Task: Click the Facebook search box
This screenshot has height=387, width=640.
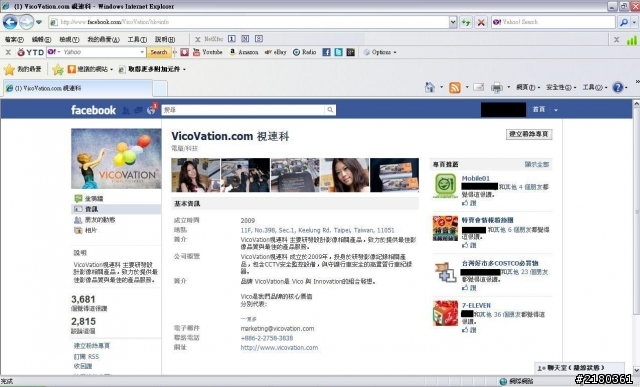Action: pos(244,110)
